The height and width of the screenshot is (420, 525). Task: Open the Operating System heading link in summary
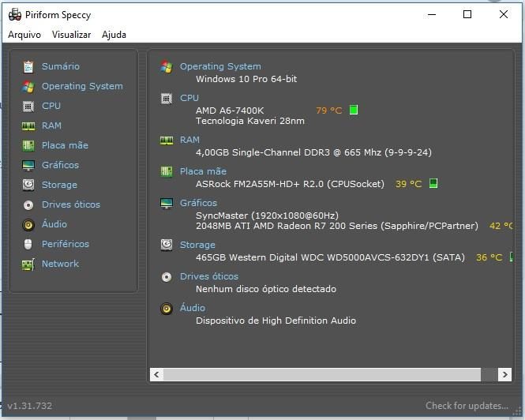pos(220,66)
